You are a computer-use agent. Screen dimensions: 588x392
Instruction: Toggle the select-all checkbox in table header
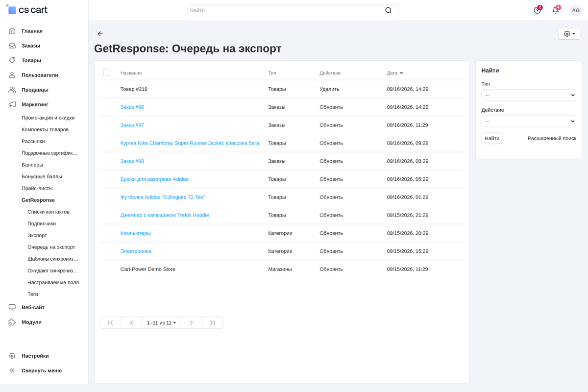106,73
